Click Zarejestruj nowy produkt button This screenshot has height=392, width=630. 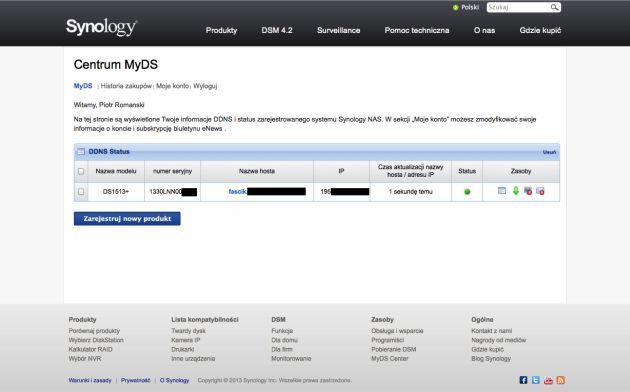click(127, 218)
